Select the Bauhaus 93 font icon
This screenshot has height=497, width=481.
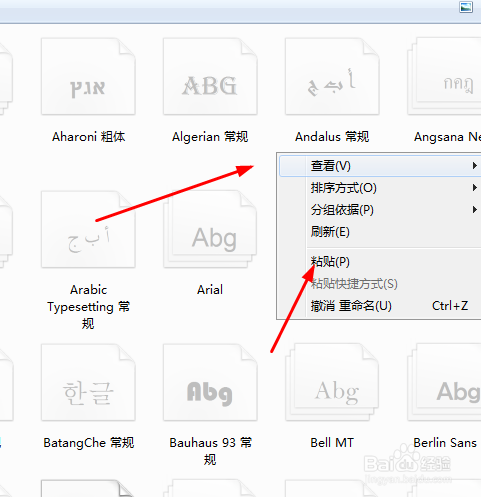[210, 382]
